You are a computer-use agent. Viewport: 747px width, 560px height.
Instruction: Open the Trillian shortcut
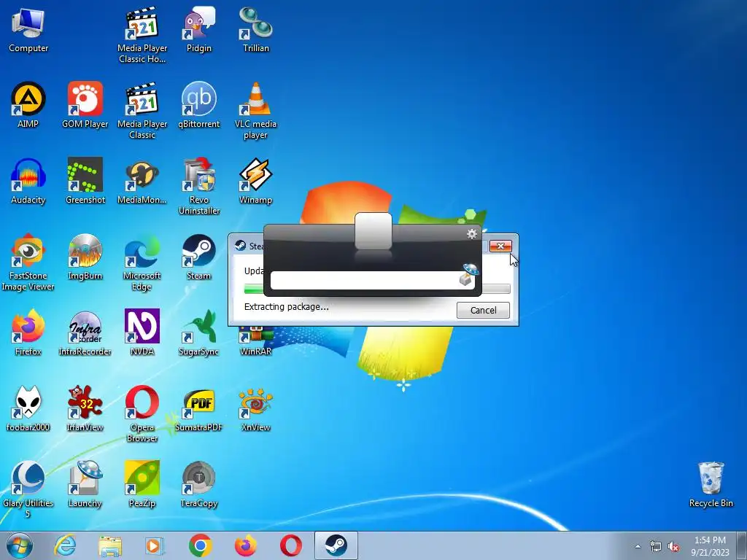point(256,31)
